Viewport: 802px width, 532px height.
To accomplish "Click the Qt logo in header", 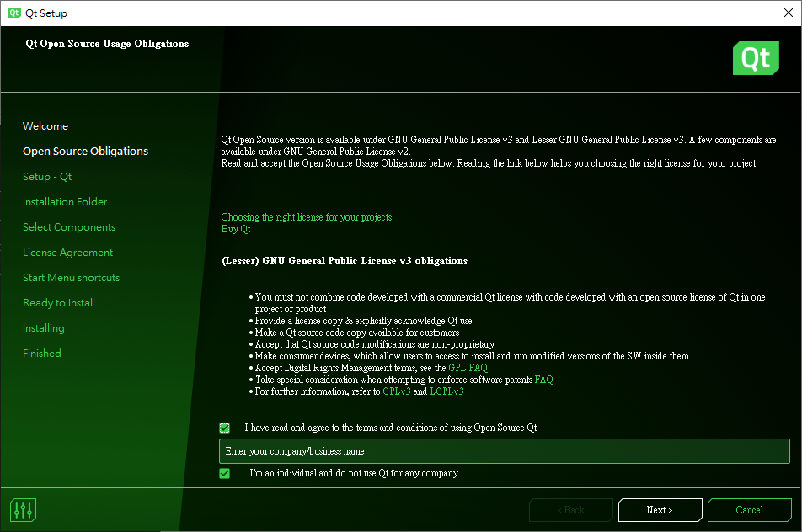I will (756, 58).
